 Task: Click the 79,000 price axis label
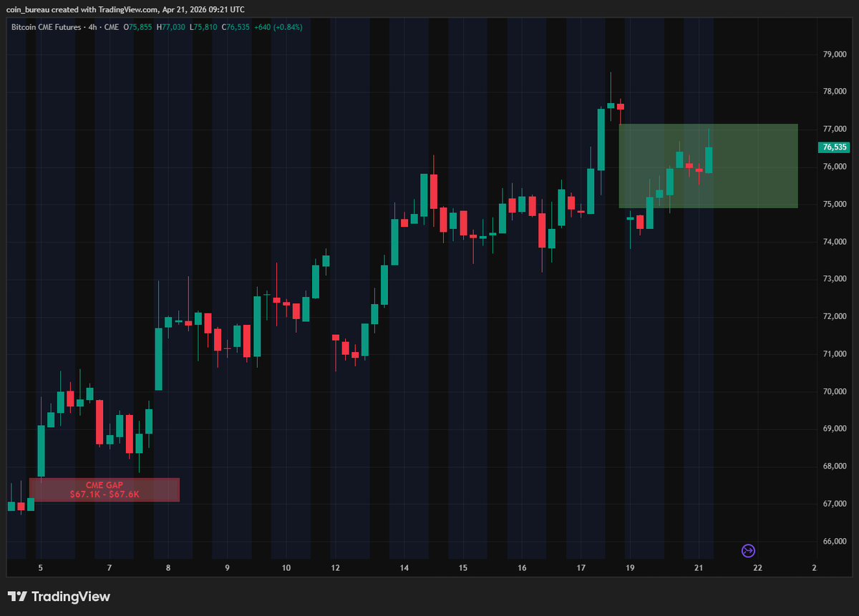[835, 54]
